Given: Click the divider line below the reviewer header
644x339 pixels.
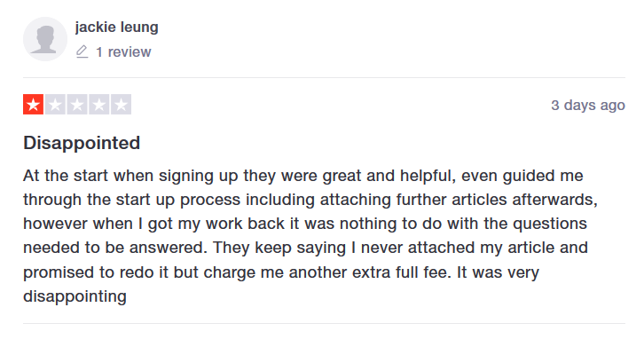Looking at the screenshot, I should pyautogui.click(x=324, y=77).
